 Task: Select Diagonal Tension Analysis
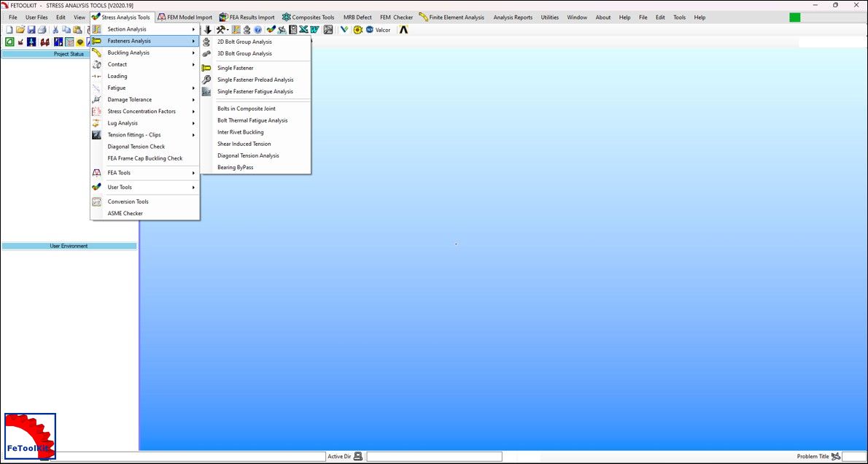(x=256, y=155)
